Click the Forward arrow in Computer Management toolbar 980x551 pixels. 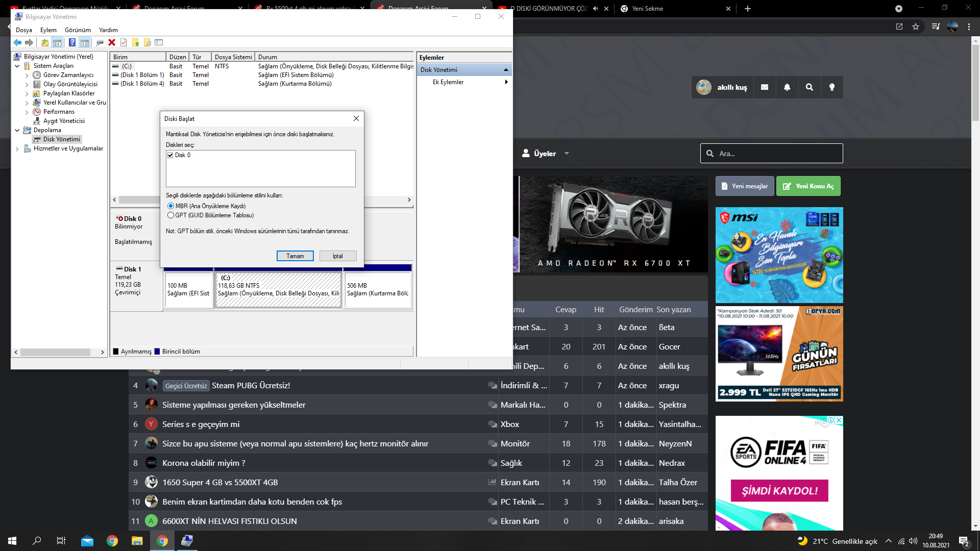point(29,43)
